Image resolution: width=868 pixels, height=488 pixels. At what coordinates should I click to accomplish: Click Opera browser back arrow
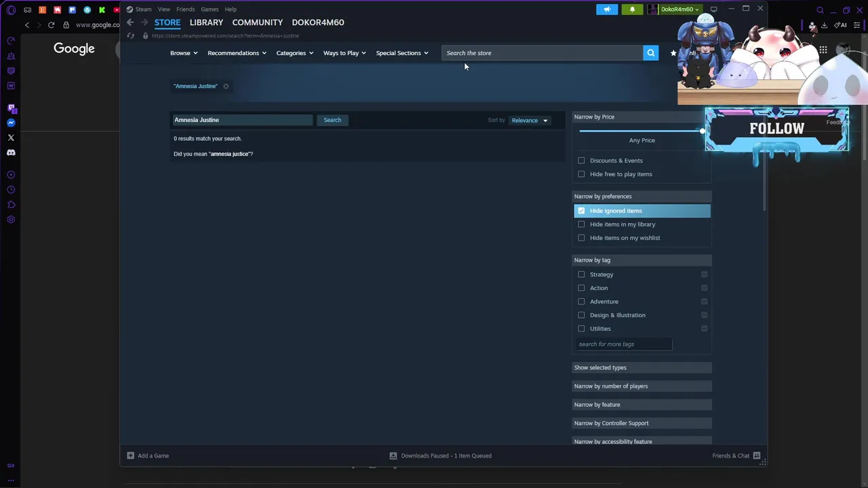point(27,25)
